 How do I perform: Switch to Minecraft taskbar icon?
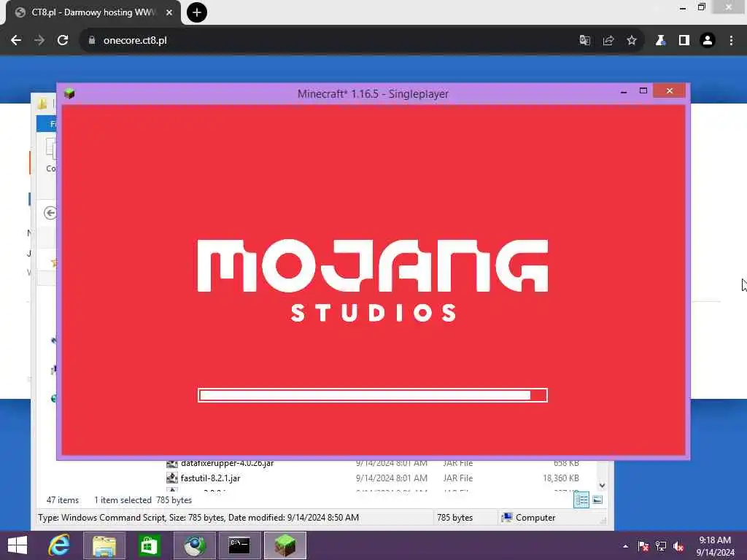[285, 545]
